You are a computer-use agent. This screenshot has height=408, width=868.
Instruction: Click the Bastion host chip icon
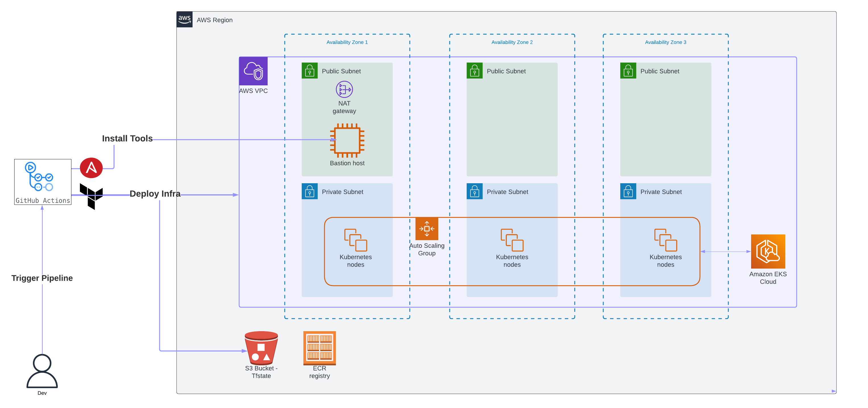(347, 140)
